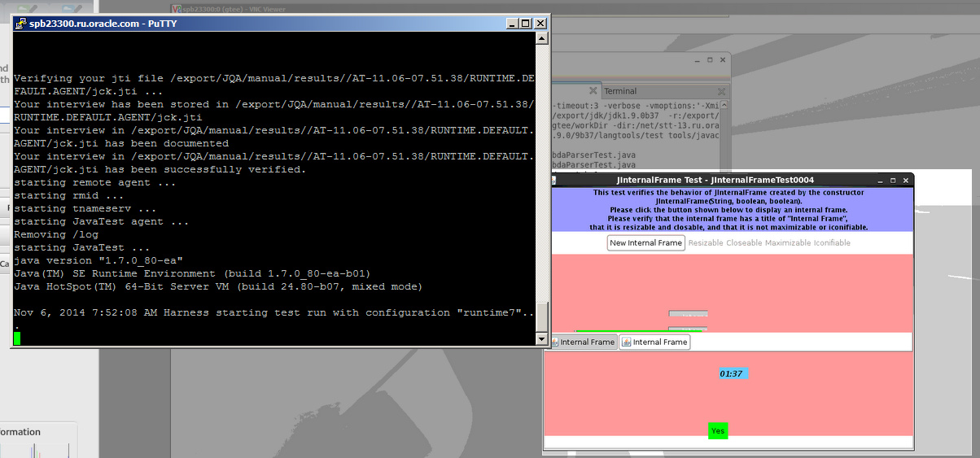Toggle the Resizable checkbox
This screenshot has height=458, width=980.
coord(706,242)
